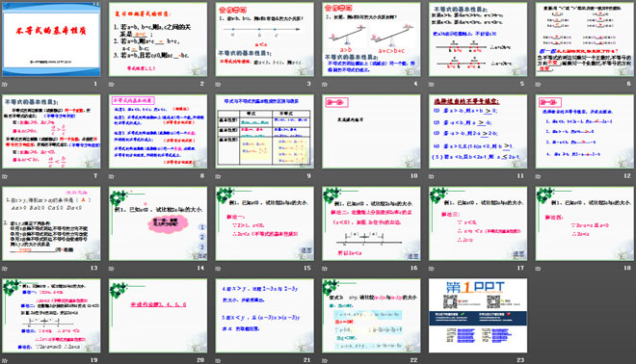
Task: Click the animation star icon under slide 11
Action: pos(432,176)
